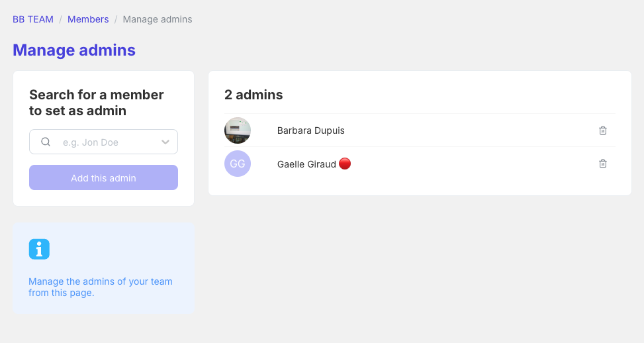Click the magnifier search icon
Screen dimensions: 644x343
tap(46, 142)
